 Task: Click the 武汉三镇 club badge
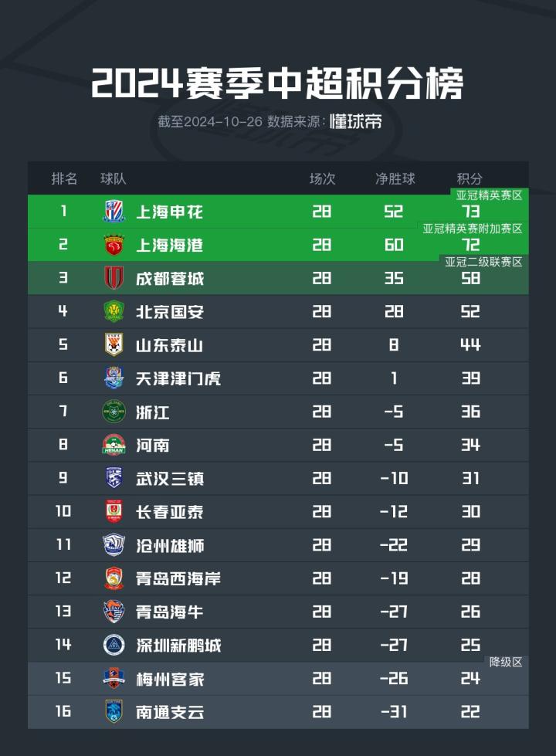click(114, 478)
